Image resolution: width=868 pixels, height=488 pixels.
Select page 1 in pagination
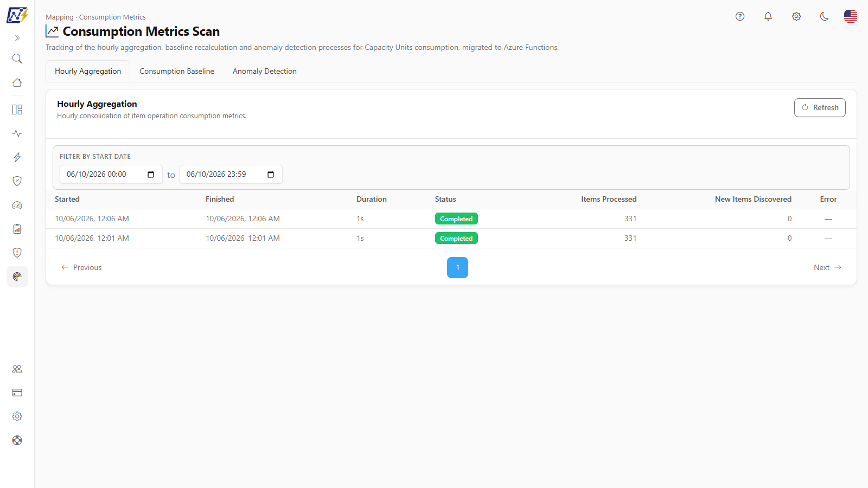(457, 267)
